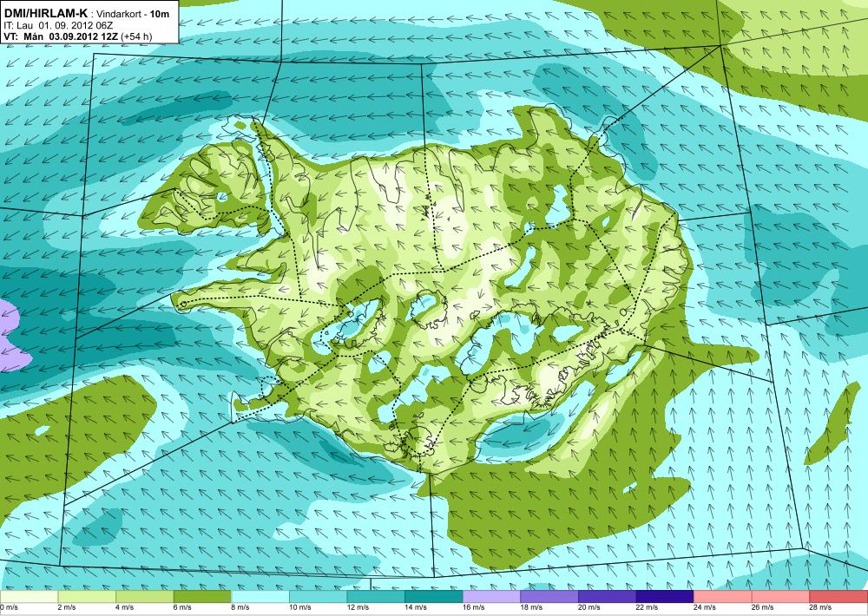Viewport: 868px width, 616px height.
Task: Click the 0 m/s pale legend swatch
Action: 29,597
